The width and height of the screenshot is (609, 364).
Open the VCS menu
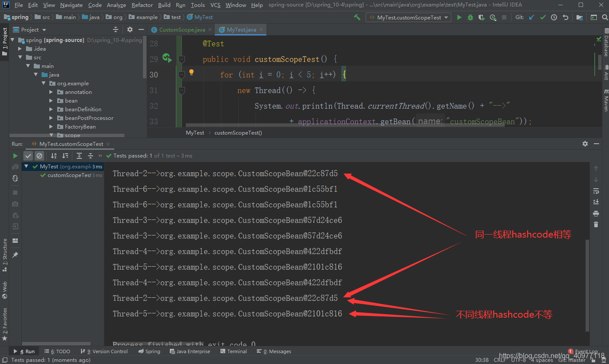(x=215, y=5)
